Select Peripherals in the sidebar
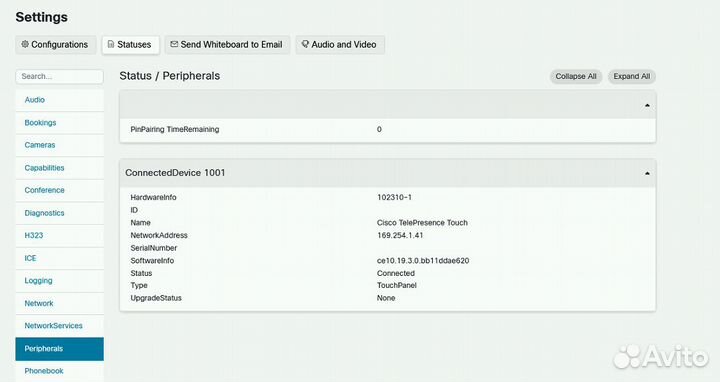Viewport: 720px width, 382px height. pyautogui.click(x=59, y=349)
